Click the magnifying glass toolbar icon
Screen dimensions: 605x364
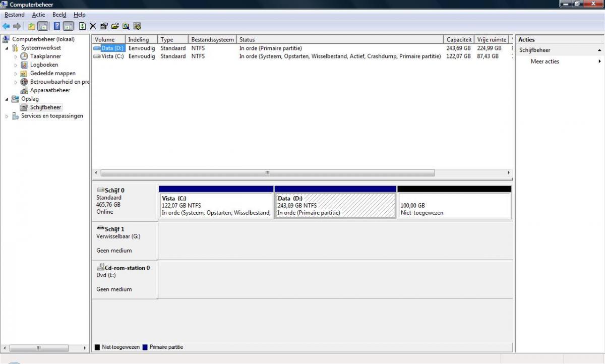[x=126, y=26]
